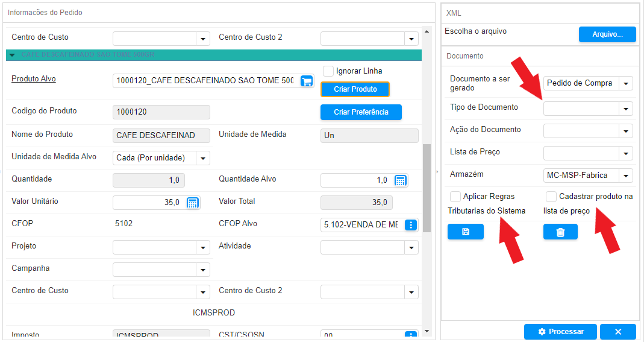Screen dimensions: 644x342
Task: Click the three-dot icon in CFOP Alvo
Action: point(411,225)
